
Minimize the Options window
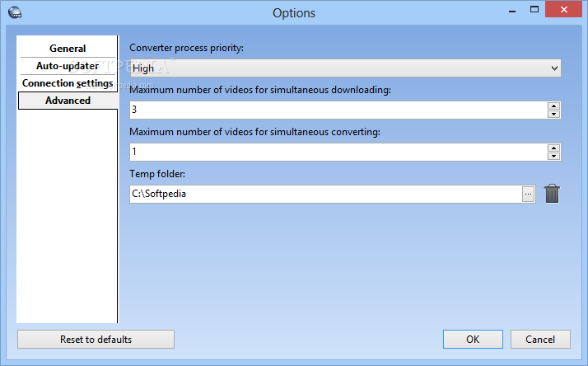pyautogui.click(x=512, y=10)
